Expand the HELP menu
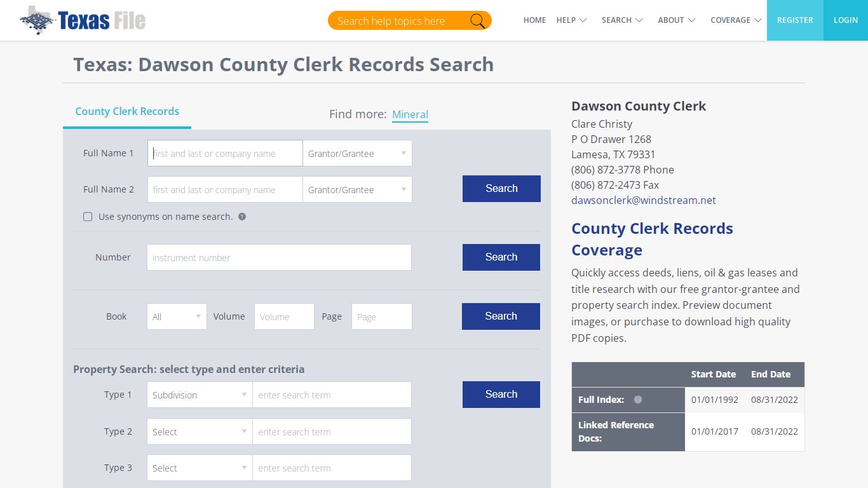This screenshot has height=488, width=868. click(x=571, y=20)
